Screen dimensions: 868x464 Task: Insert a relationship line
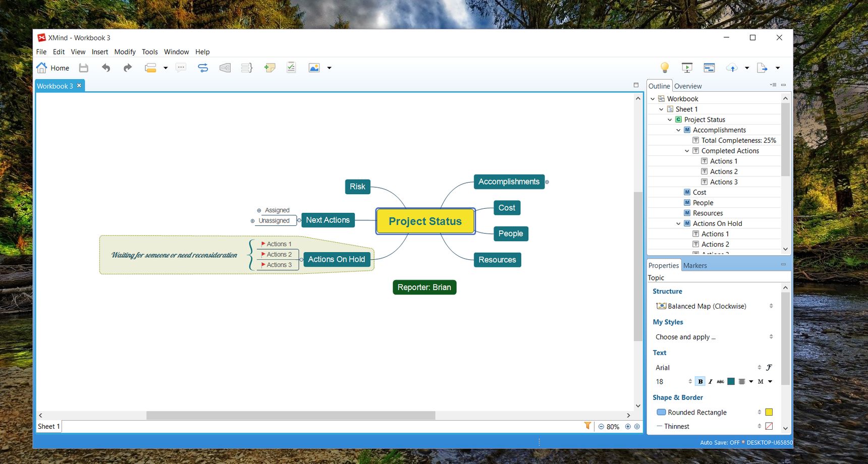(203, 68)
